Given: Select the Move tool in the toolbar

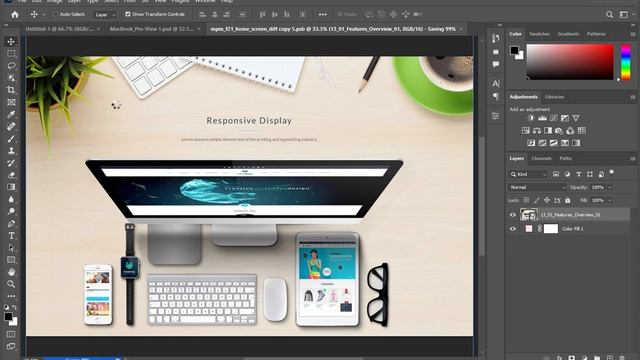Looking at the screenshot, I should click(11, 42).
